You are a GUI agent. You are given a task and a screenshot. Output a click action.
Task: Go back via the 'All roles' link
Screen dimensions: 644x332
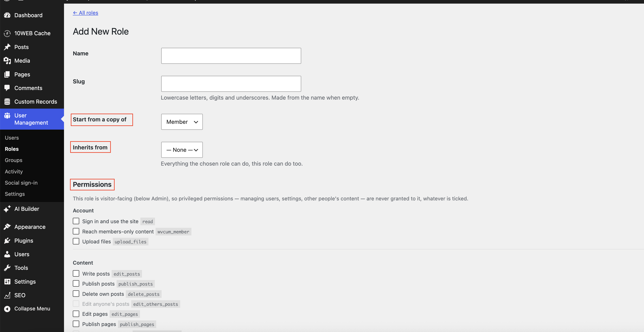click(x=86, y=13)
